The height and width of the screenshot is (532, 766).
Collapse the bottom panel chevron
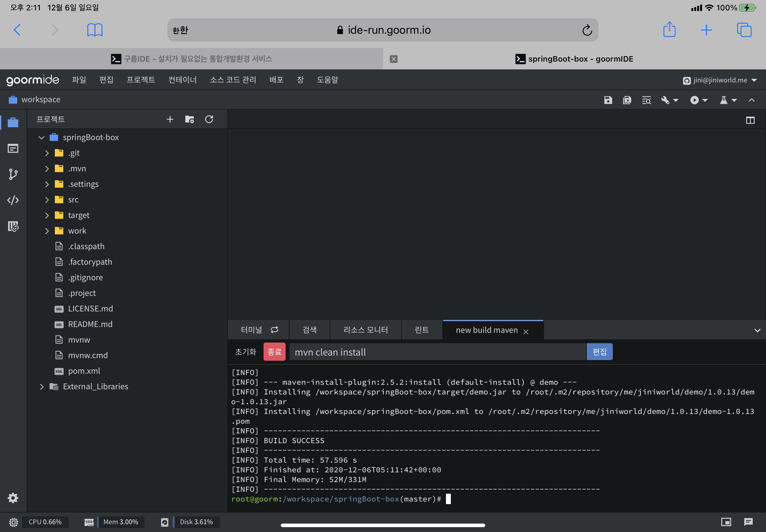coord(757,330)
